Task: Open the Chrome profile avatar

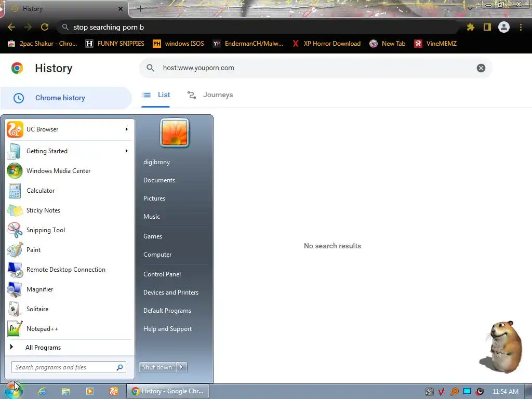Action: tap(504, 27)
